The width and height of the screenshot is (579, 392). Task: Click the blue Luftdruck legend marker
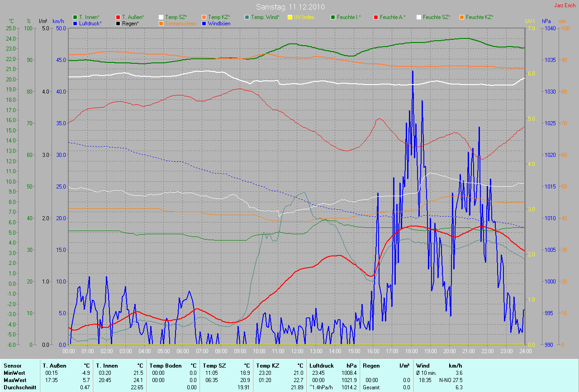coord(76,24)
